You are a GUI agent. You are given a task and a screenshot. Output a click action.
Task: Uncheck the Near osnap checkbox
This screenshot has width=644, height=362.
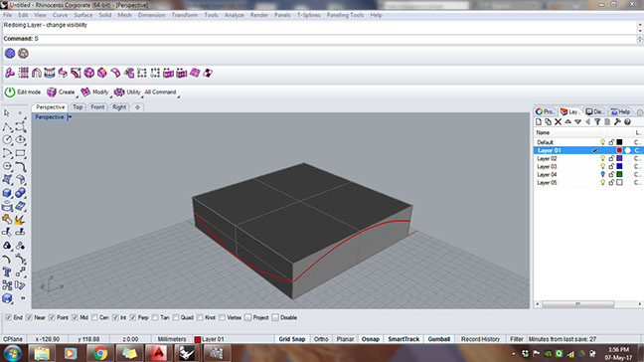(29, 317)
